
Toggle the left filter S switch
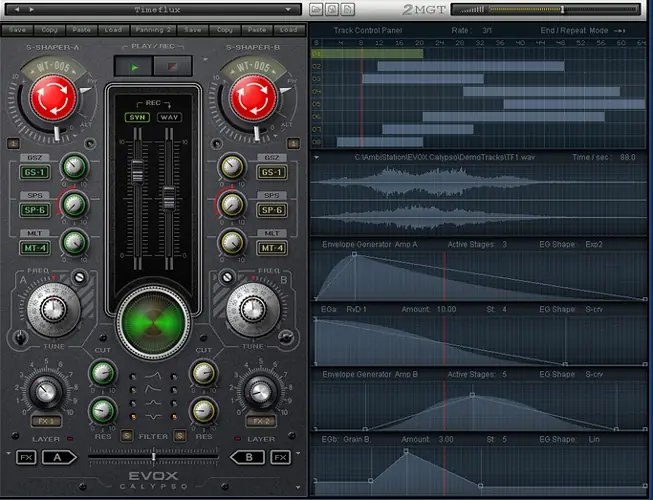coord(127,435)
